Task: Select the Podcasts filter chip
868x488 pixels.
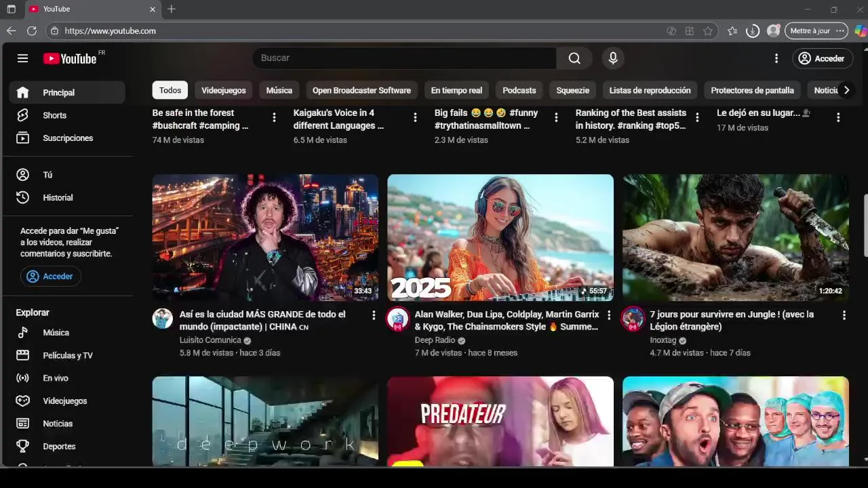Action: click(x=519, y=90)
